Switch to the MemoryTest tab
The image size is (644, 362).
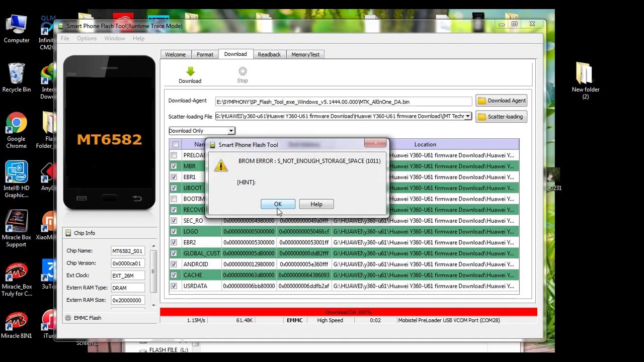(305, 54)
